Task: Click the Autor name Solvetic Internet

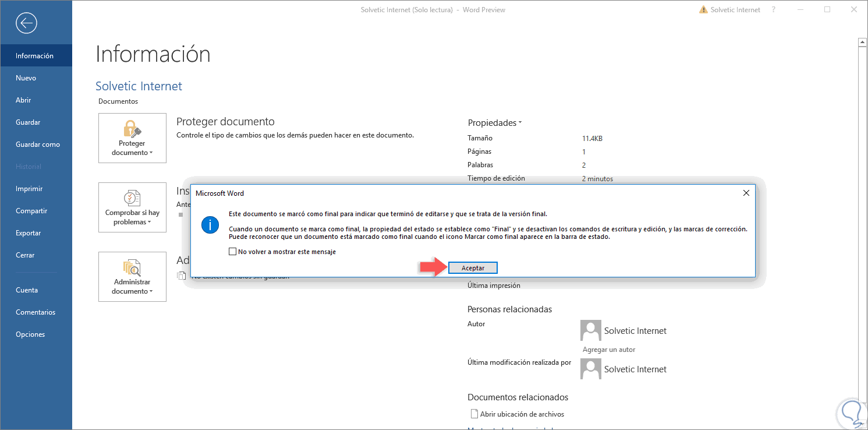Action: 635,331
